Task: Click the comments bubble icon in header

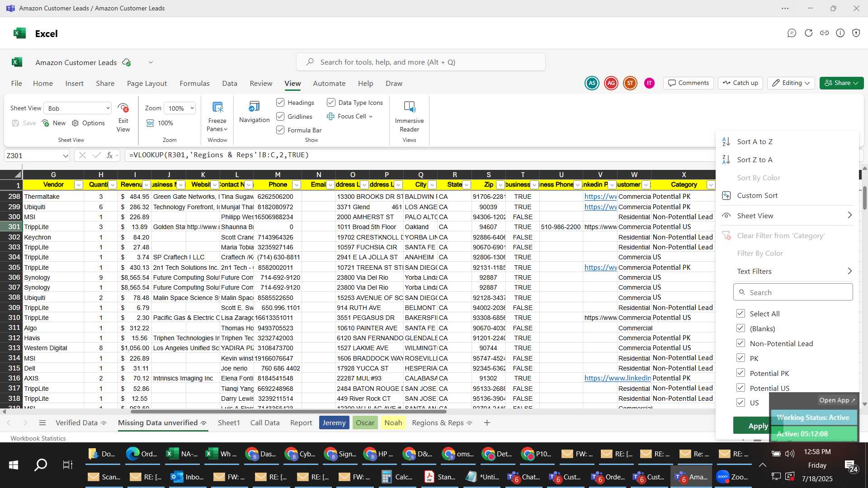Action: coord(792,33)
